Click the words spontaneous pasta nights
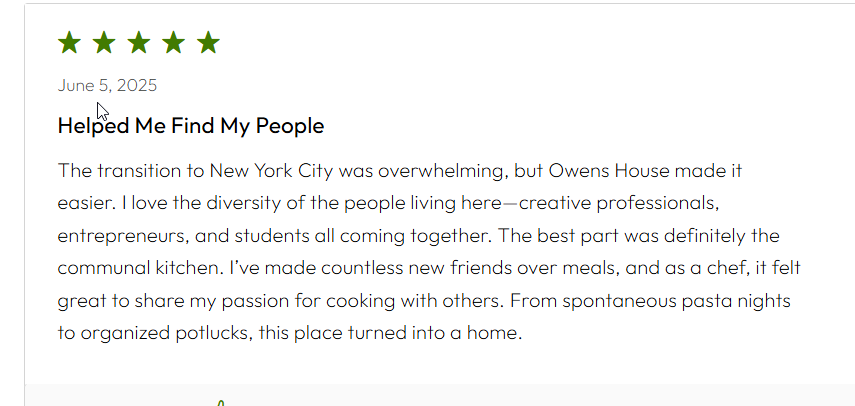855x406 pixels. (x=676, y=301)
